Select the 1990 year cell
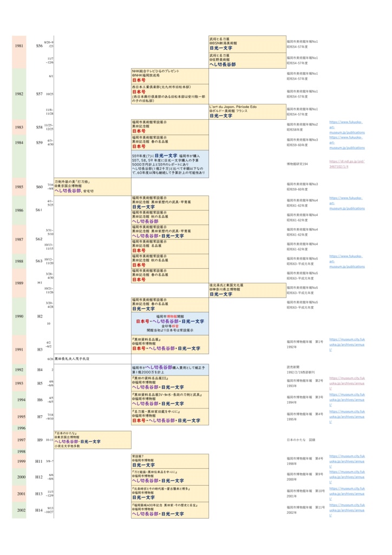Viewport: 392px width, 555px height. pyautogui.click(x=19, y=316)
